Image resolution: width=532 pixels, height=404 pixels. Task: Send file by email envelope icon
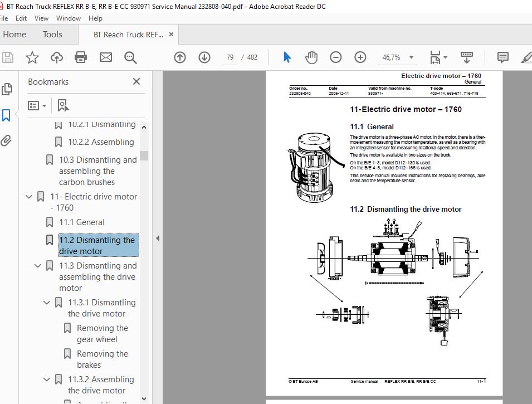[x=105, y=57]
